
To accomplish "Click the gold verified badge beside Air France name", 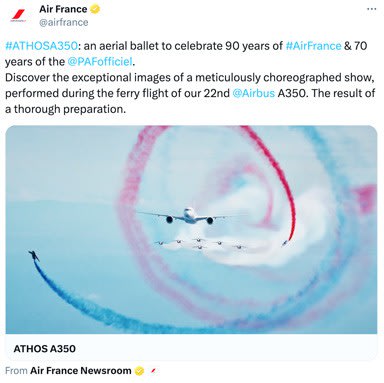I will (95, 9).
